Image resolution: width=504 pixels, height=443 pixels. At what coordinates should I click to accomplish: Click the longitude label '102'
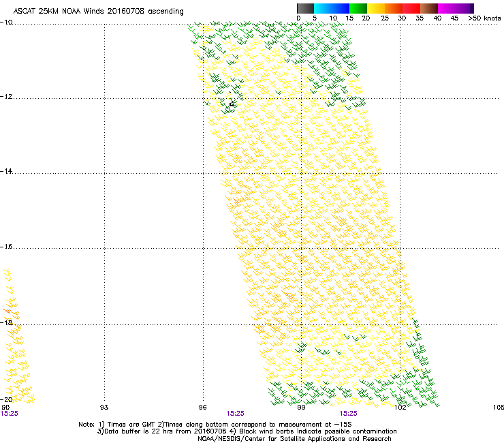pos(400,408)
